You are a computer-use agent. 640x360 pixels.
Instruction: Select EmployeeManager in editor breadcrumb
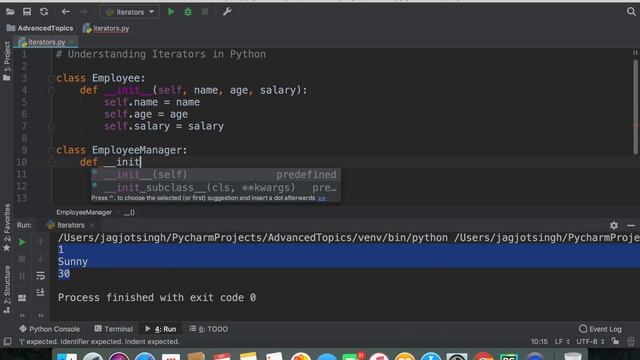click(x=84, y=212)
